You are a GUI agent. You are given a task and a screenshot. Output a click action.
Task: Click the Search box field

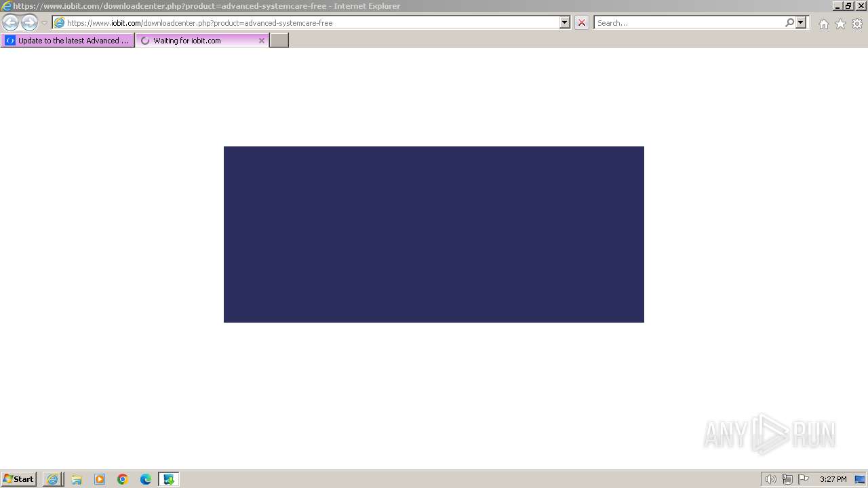tap(689, 23)
